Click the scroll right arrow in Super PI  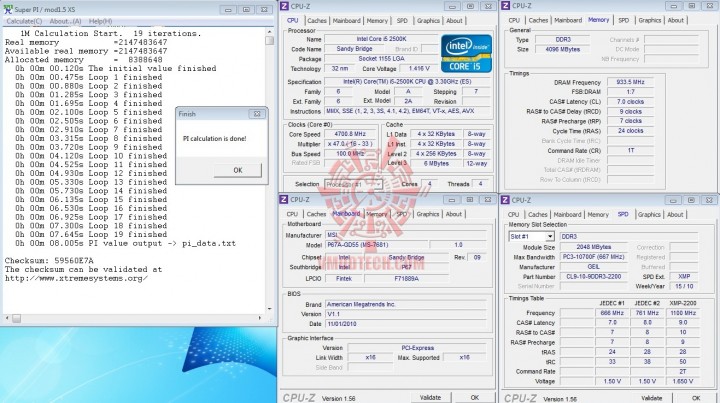[260, 318]
